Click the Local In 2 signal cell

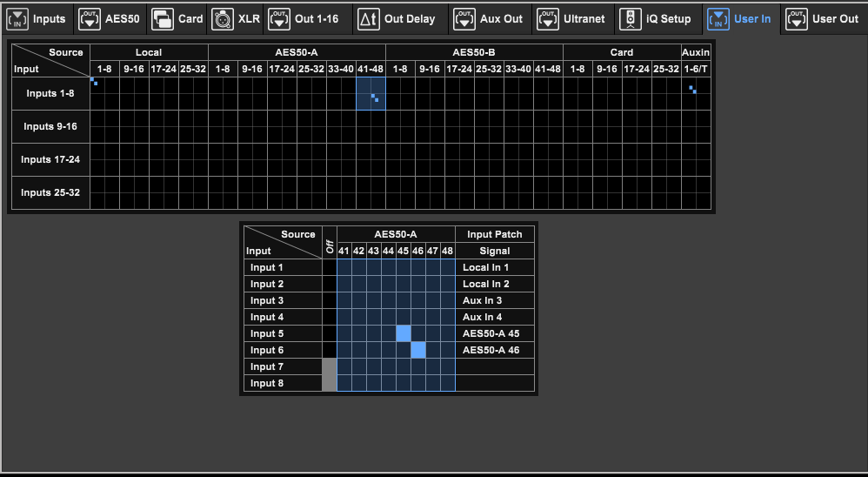tap(495, 284)
